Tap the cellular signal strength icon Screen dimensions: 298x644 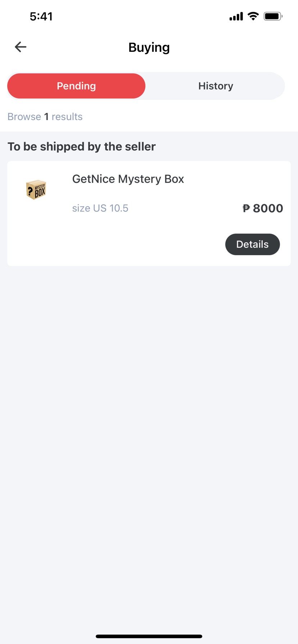236,17
